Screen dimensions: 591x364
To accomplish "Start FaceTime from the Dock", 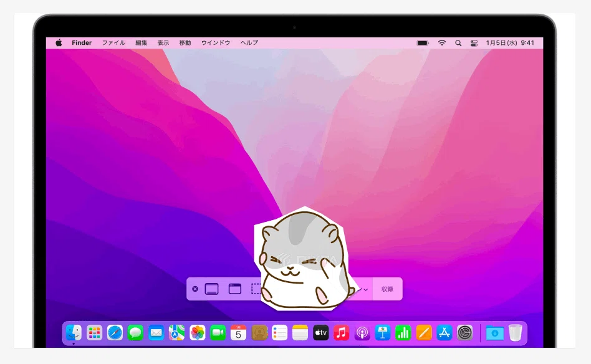I will coord(218,333).
